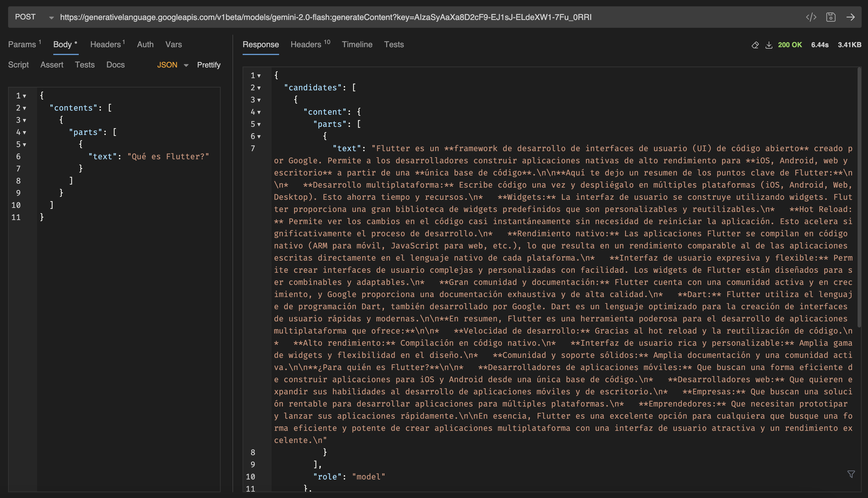Open the Vars tab
This screenshot has width=868, height=498.
173,45
